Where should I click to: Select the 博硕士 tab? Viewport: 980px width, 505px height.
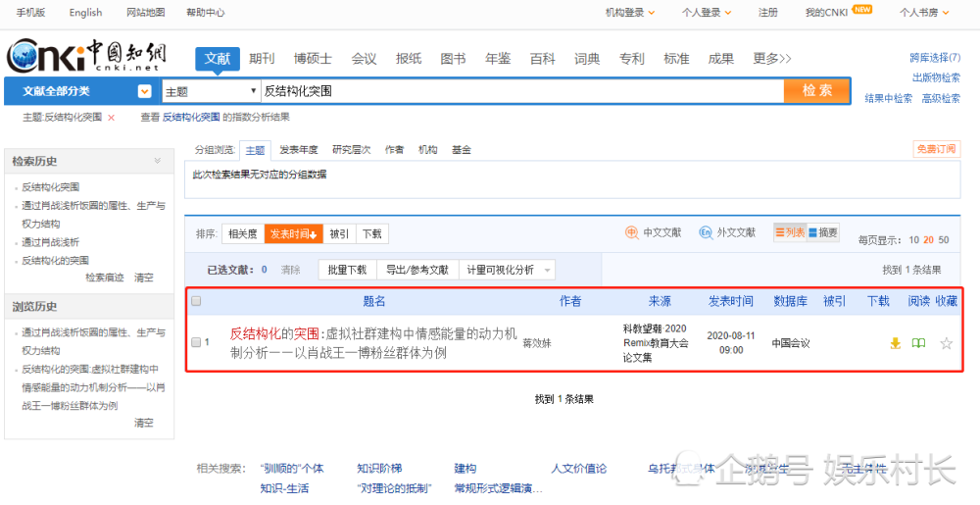(x=313, y=59)
